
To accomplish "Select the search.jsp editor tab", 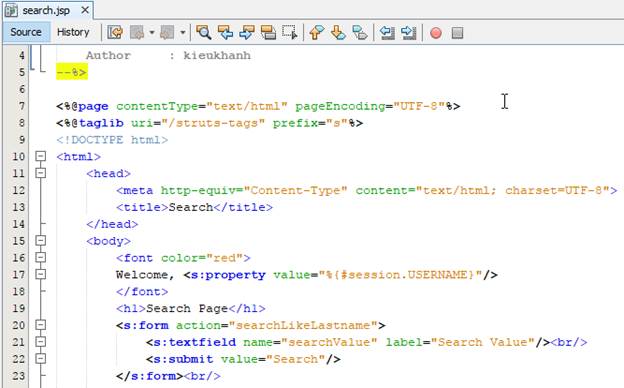I will (46, 10).
